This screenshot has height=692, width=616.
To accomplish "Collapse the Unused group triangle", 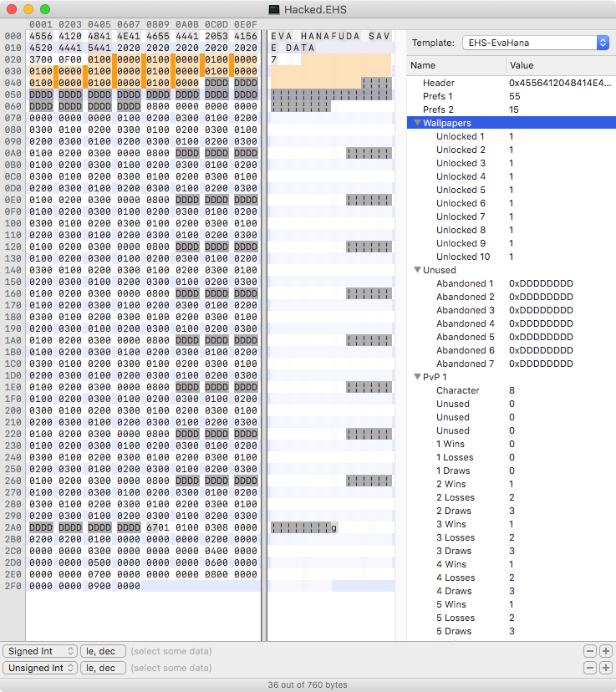I will 417,270.
